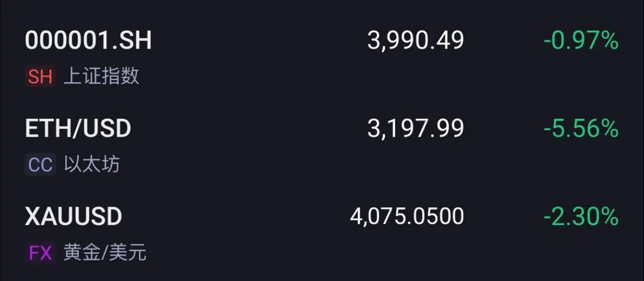Select the 上证指数 name label
Screen dimensions: 644x281
101,76
